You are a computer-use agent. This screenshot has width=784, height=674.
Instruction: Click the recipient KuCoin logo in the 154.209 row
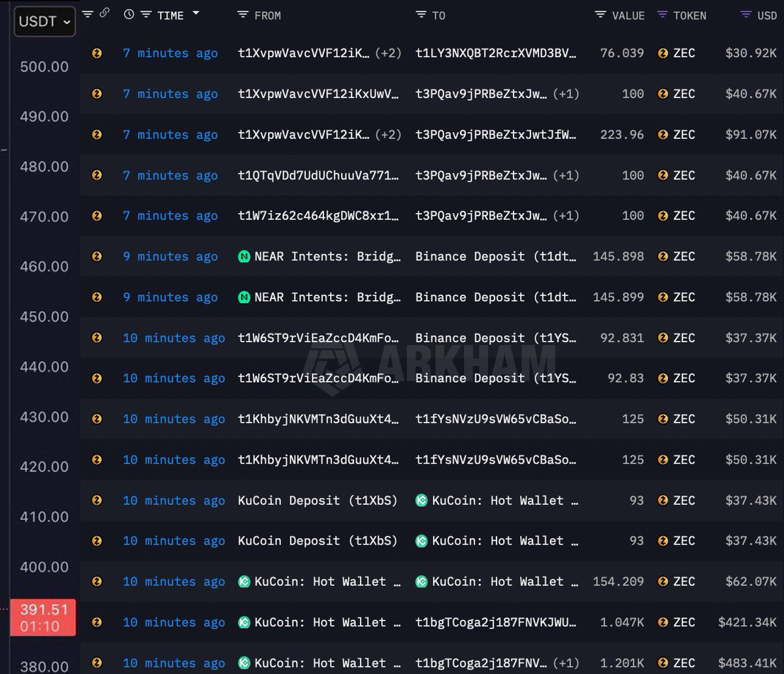(422, 581)
